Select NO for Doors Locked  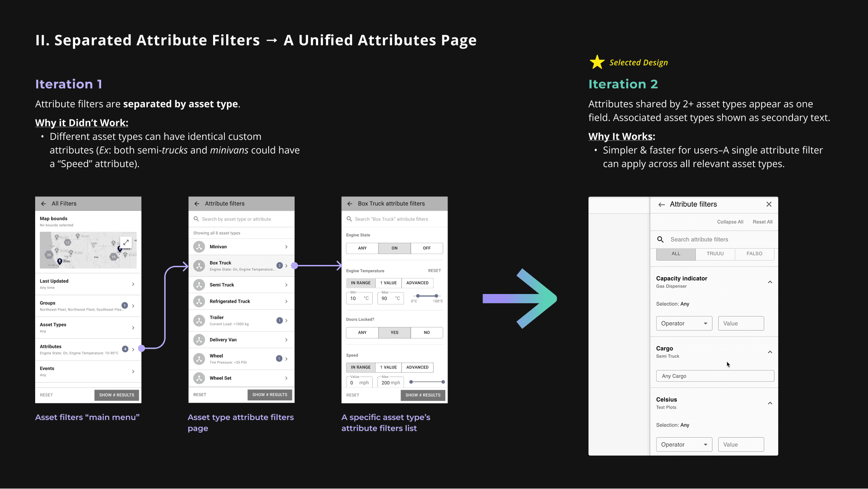427,332
